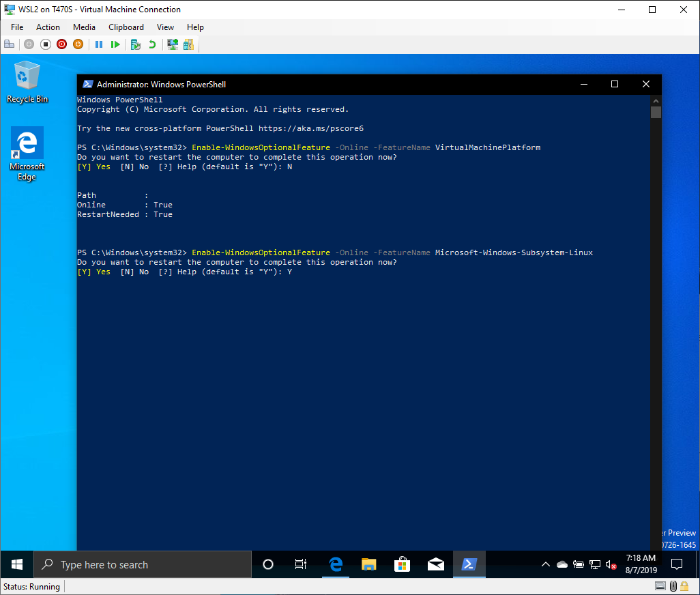Switch to Enhanced Session mode
The width and height of the screenshot is (700, 595).
click(172, 44)
